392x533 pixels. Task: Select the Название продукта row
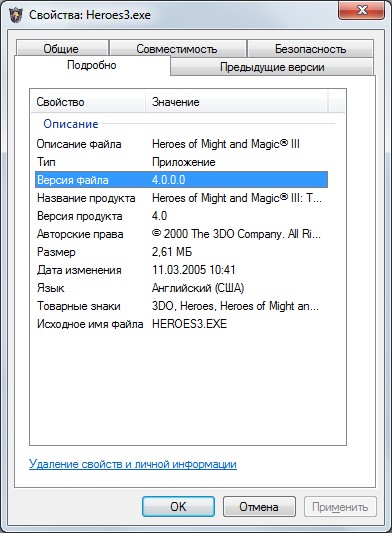pos(182,198)
